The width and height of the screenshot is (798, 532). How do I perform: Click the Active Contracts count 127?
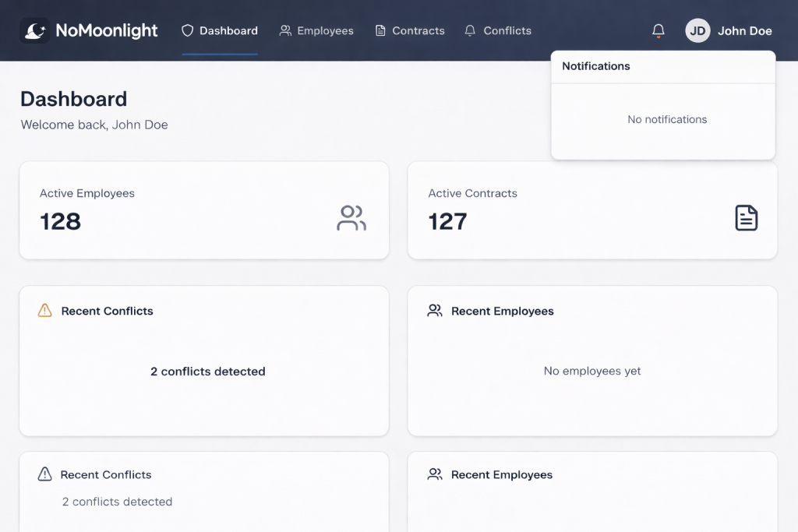pos(448,222)
